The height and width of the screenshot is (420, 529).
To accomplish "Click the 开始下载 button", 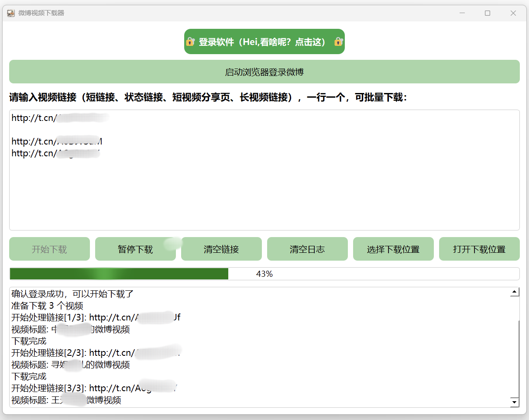I will [x=49, y=249].
